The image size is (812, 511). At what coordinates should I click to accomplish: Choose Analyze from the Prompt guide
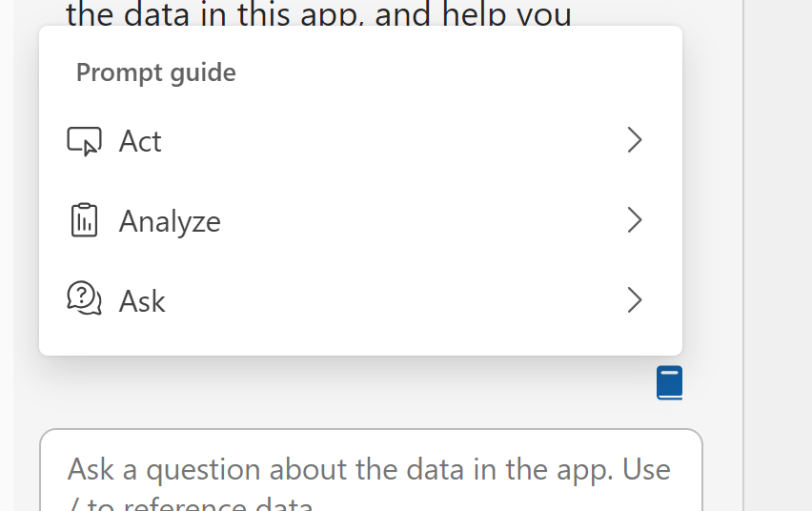pyautogui.click(x=170, y=221)
